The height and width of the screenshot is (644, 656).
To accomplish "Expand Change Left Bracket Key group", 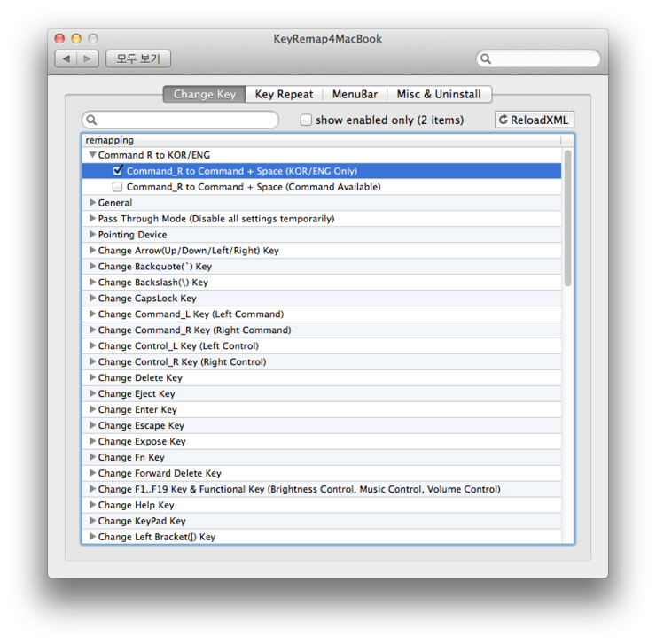I will click(92, 536).
